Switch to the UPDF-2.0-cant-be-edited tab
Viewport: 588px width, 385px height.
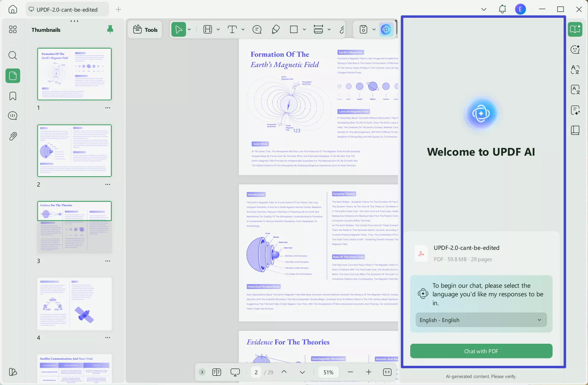[67, 9]
